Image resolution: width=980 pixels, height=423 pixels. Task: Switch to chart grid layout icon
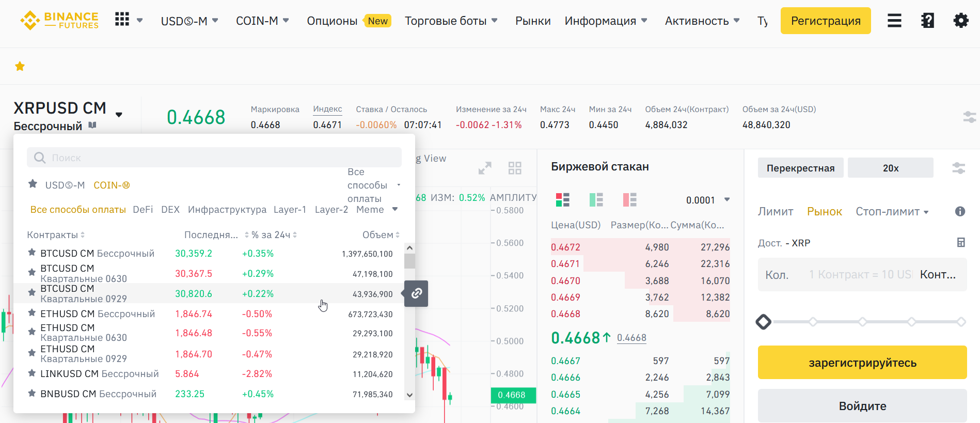(x=515, y=168)
